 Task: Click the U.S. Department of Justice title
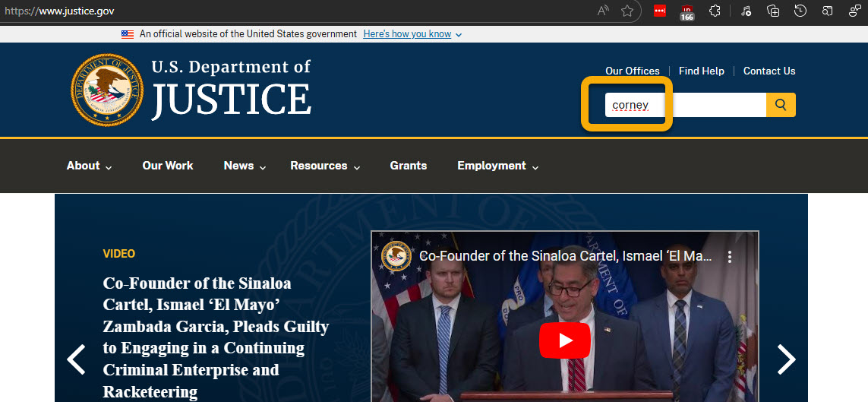coord(232,90)
